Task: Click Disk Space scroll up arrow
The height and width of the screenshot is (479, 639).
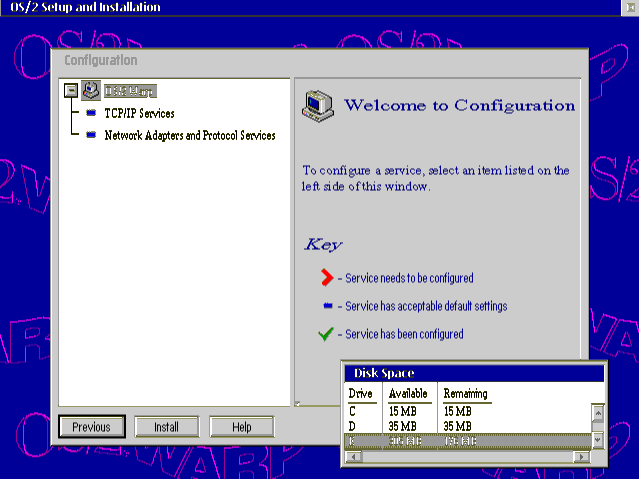Action: tap(598, 413)
